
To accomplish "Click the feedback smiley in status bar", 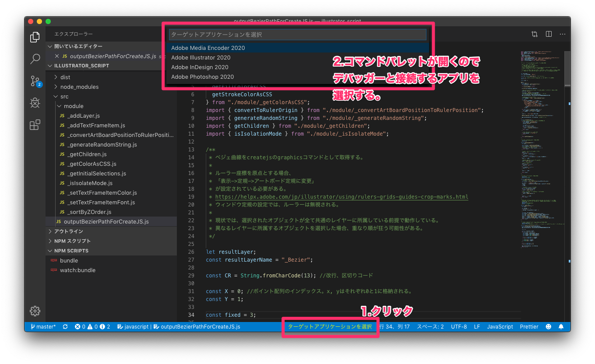I will coord(549,327).
